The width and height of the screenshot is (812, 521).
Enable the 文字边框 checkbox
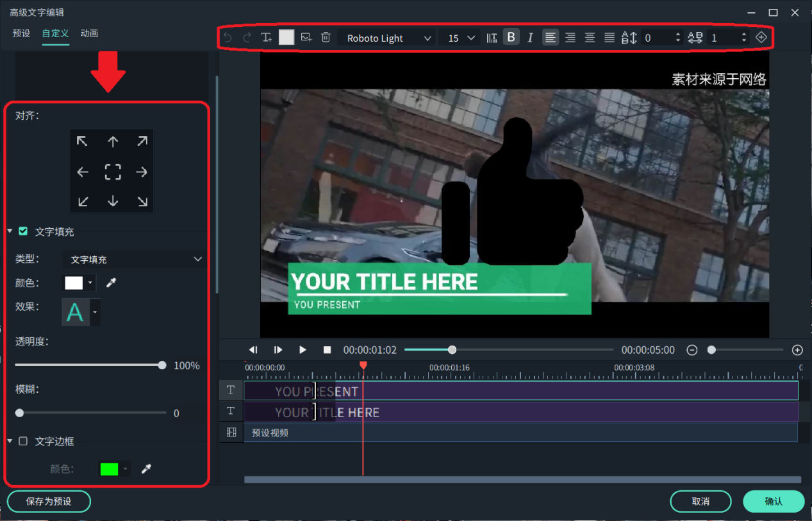[23, 442]
